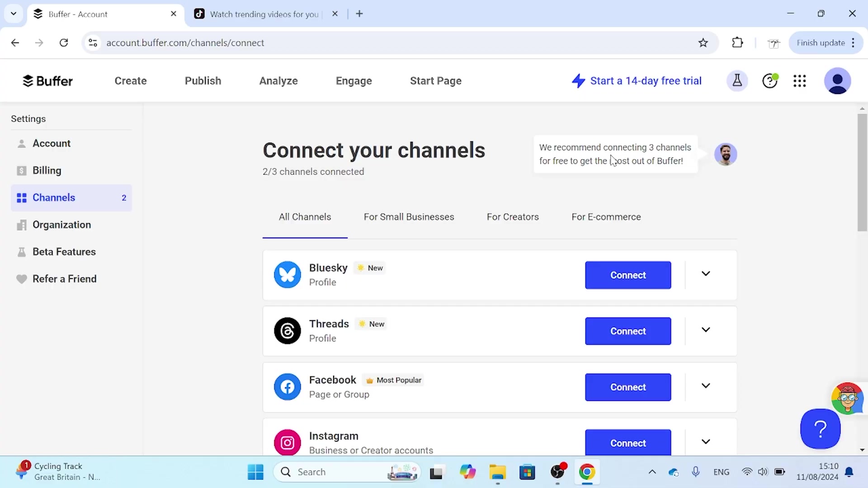
Task: Open the apps grid icon
Action: 799,81
